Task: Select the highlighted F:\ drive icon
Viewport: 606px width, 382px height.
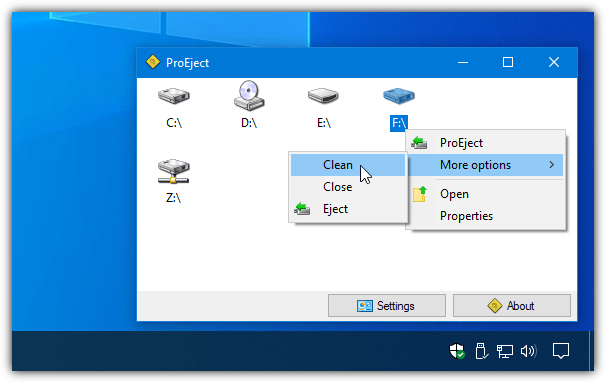Action: click(x=399, y=96)
